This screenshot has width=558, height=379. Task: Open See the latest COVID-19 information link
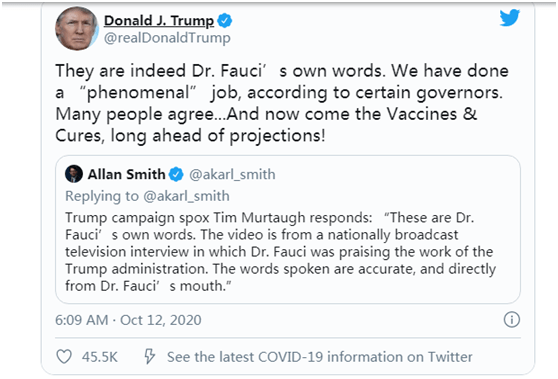(x=320, y=357)
